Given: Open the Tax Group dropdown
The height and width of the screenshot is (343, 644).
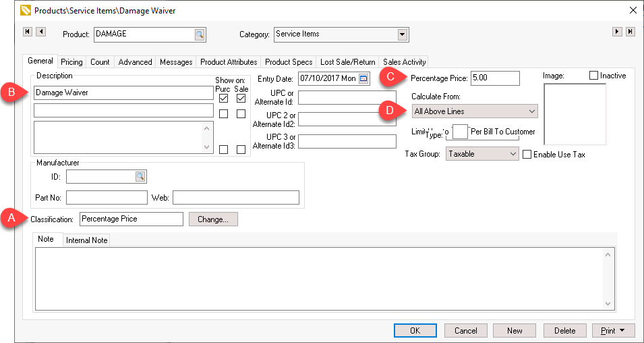Looking at the screenshot, I should click(x=512, y=154).
